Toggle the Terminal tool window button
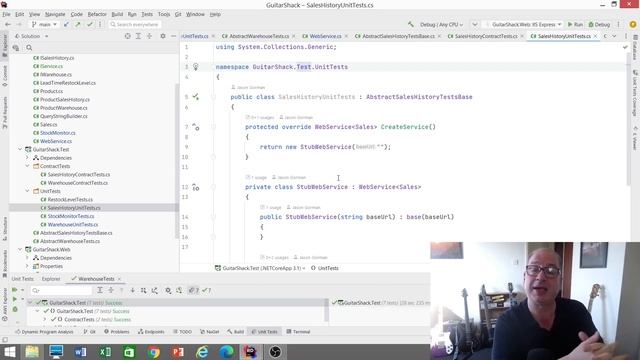The height and width of the screenshot is (360, 640). coord(298,332)
